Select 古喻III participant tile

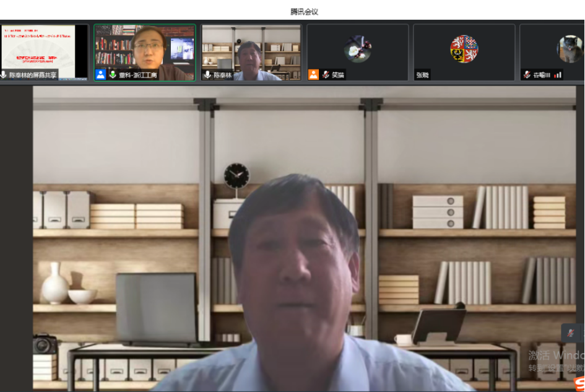tap(552, 52)
